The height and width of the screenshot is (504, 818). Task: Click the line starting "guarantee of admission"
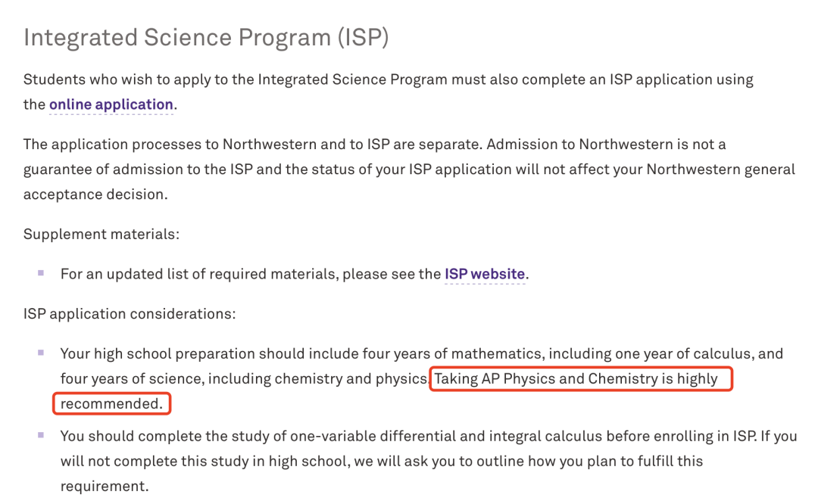point(409,169)
